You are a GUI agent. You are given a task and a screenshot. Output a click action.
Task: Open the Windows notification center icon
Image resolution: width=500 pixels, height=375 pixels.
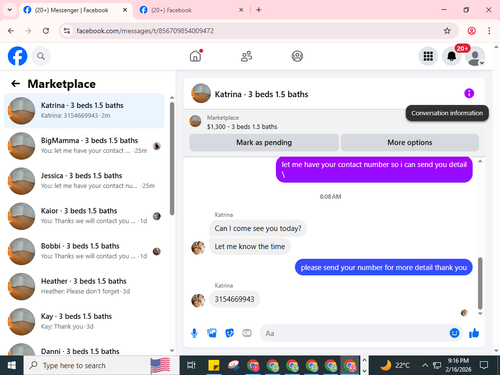(x=484, y=365)
